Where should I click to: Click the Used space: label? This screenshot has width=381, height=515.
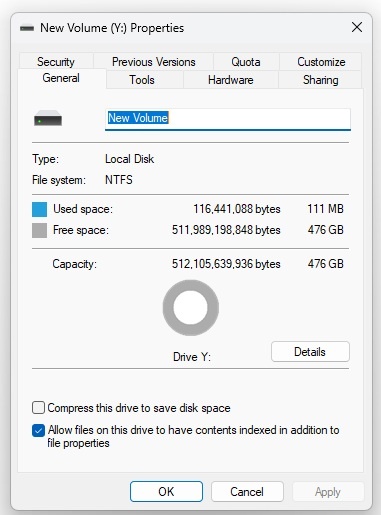[83, 209]
